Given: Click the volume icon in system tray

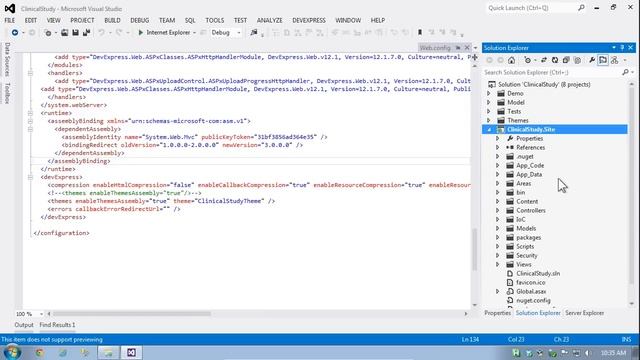Looking at the screenshot, I should click(588, 353).
